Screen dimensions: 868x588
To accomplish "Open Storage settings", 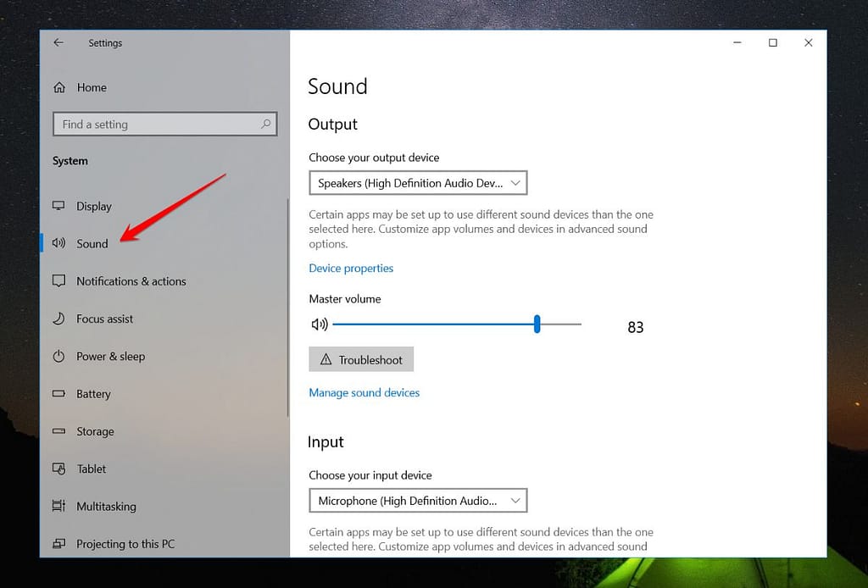I will (x=95, y=431).
